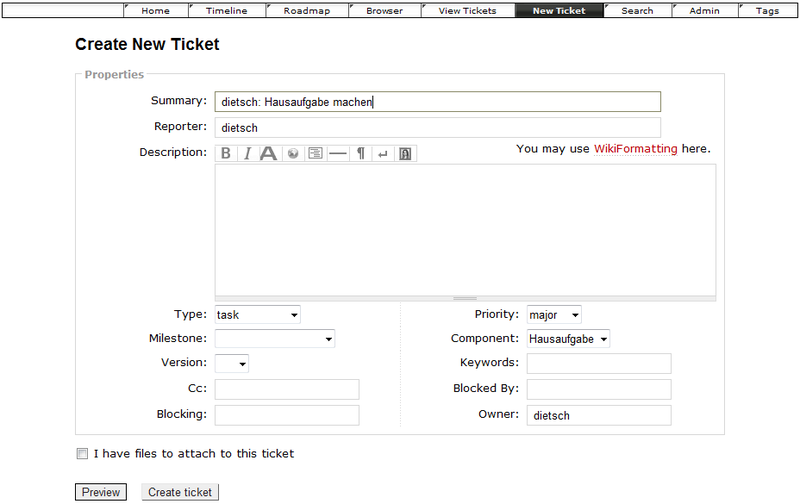Apply bold formatting in description toolbar
The height and width of the screenshot is (504, 800).
point(226,153)
